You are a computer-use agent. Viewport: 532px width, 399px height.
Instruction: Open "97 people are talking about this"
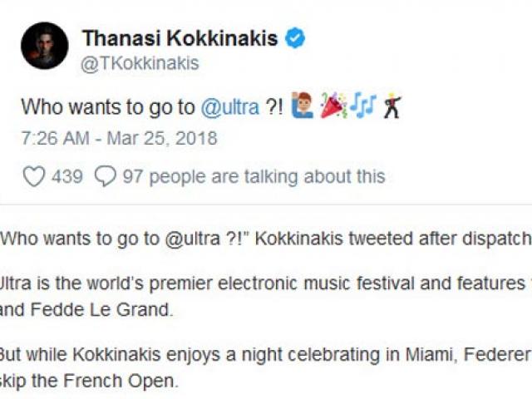(254, 176)
